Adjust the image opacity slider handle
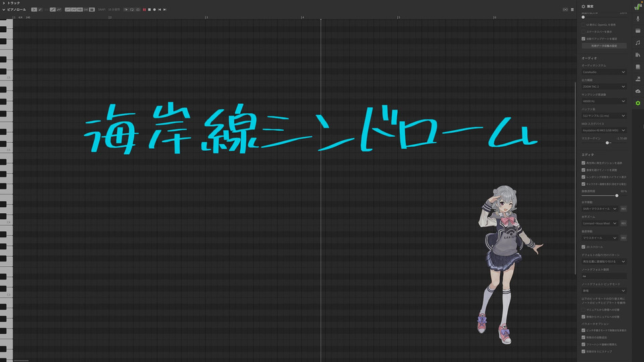This screenshot has width=644, height=362. 616,196
